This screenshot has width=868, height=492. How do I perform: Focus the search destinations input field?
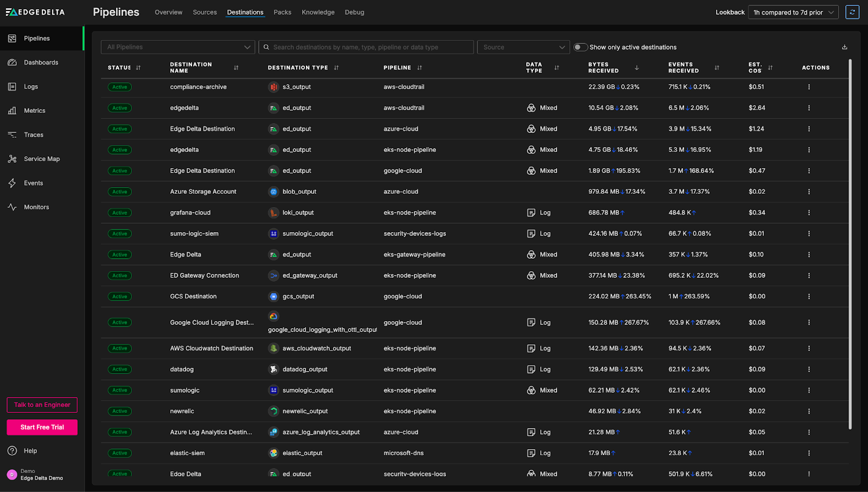coord(369,47)
